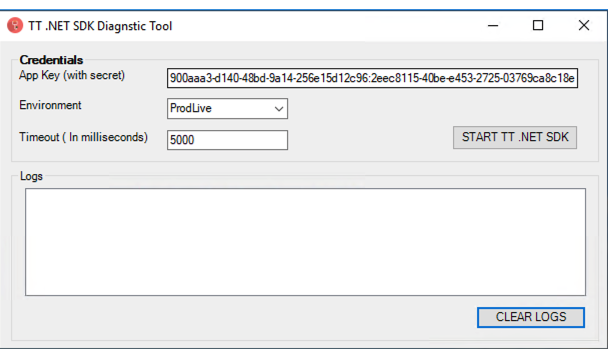The width and height of the screenshot is (608, 361).
Task: Click the App Key (with secret) label
Action: [72, 75]
